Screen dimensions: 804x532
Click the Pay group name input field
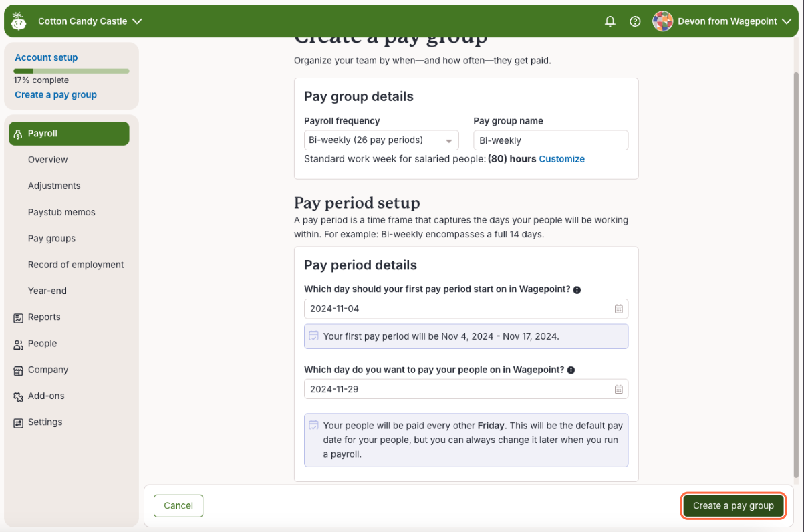tap(551, 140)
